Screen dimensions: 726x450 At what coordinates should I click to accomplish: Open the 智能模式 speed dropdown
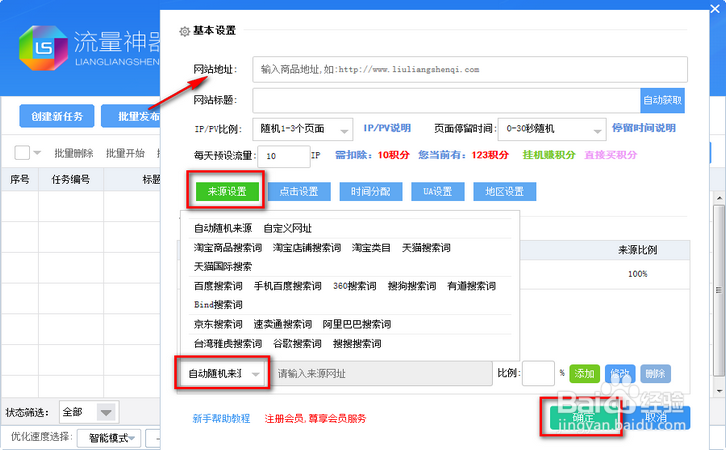(109, 438)
